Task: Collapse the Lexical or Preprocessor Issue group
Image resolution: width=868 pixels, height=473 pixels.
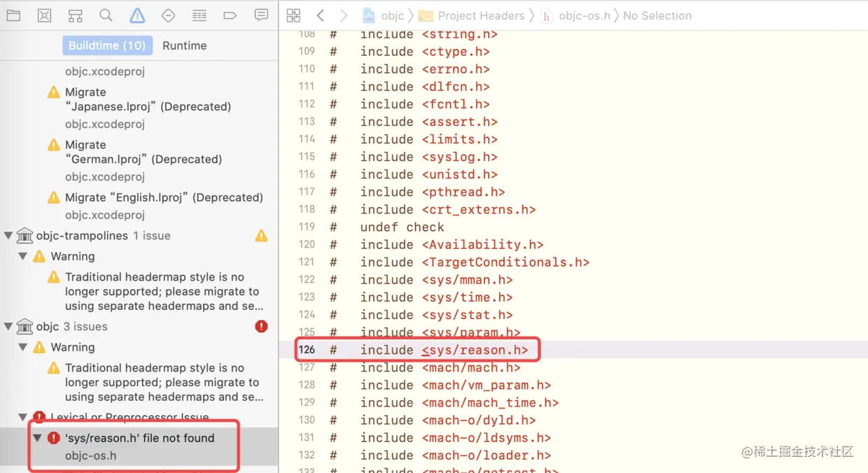Action: [22, 417]
